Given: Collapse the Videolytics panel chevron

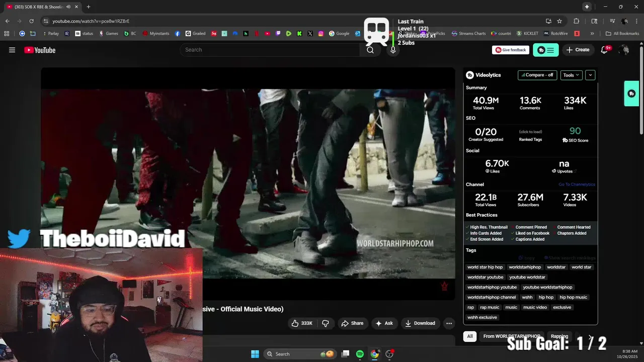Looking at the screenshot, I should (x=590, y=75).
